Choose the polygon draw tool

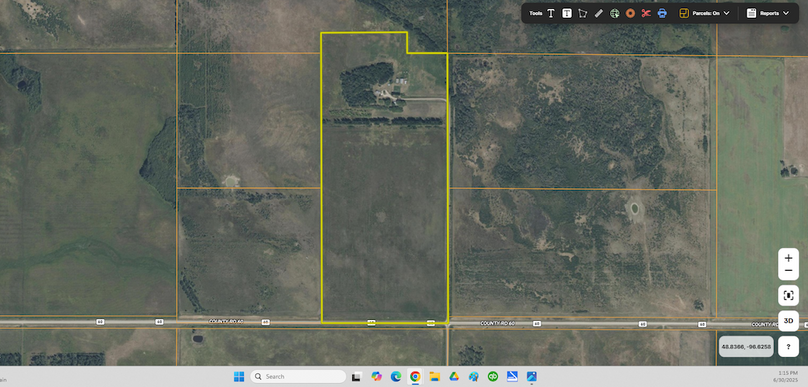[583, 13]
